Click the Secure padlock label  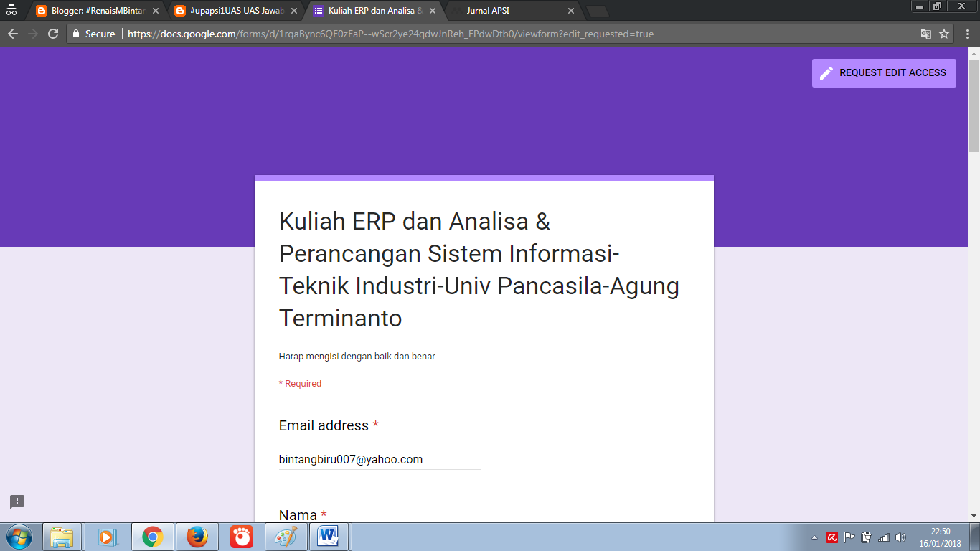pyautogui.click(x=94, y=33)
